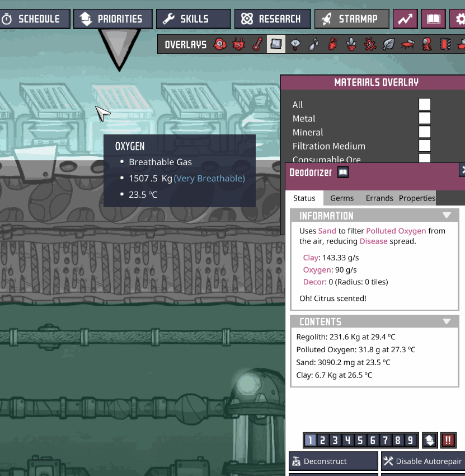Check the Consumable Ore checkbox

pos(425,158)
